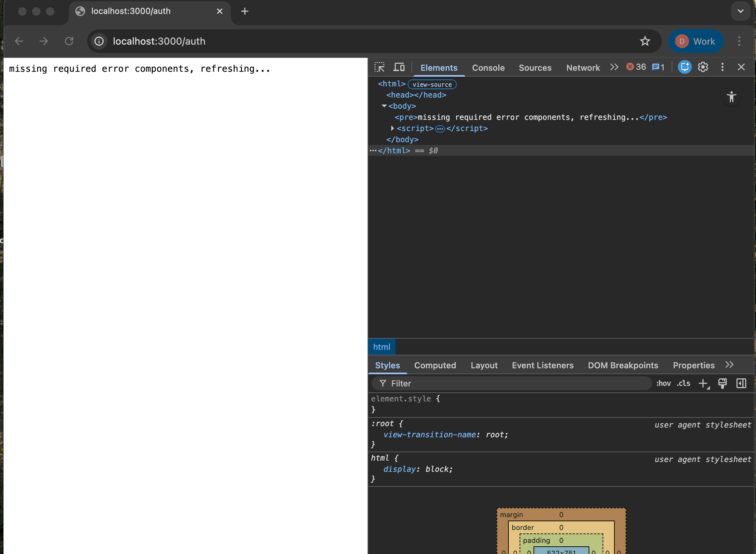Reload the localhost page
756x554 pixels.
click(69, 41)
